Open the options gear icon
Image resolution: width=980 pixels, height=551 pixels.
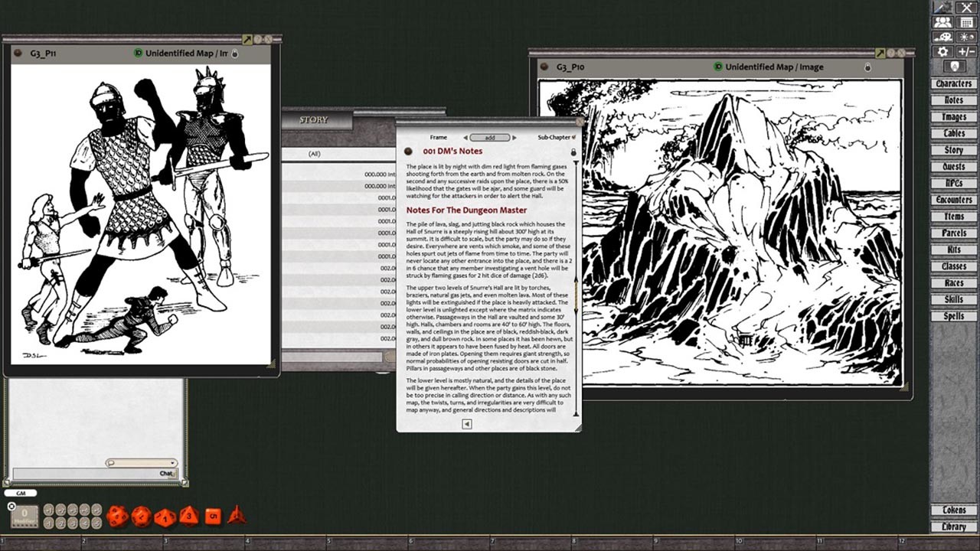tap(942, 51)
